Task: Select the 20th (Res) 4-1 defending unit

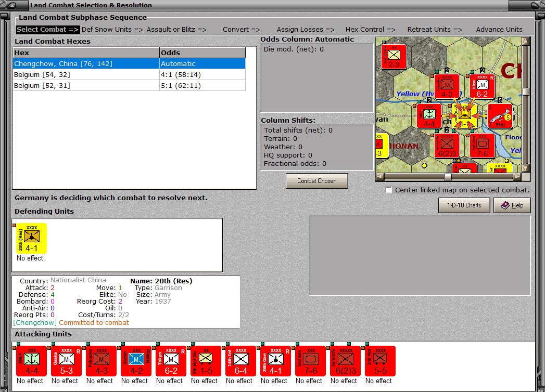Action: click(31, 238)
